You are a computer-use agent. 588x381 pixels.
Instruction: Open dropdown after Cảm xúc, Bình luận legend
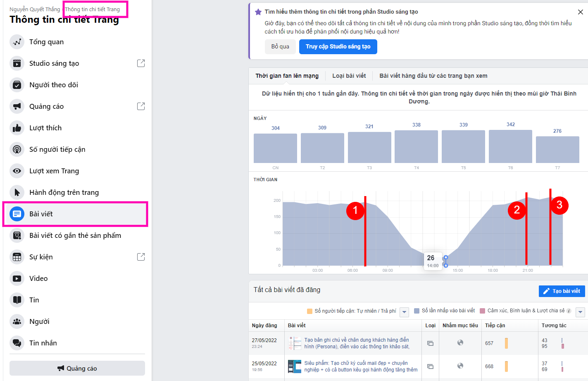click(581, 312)
